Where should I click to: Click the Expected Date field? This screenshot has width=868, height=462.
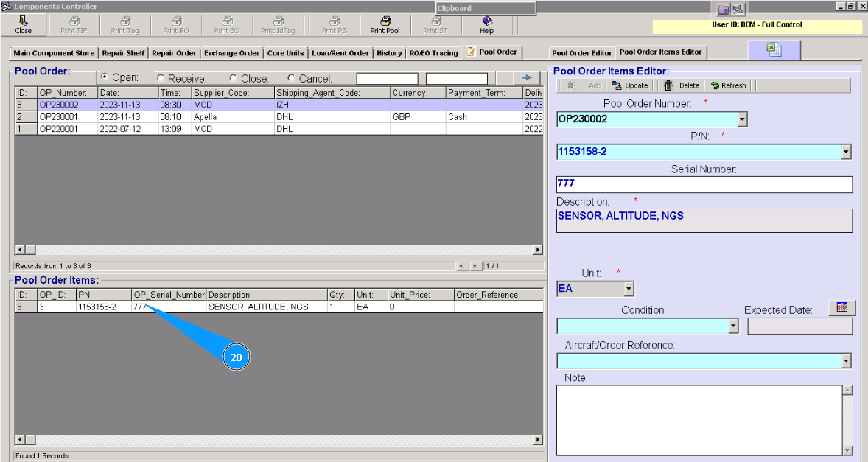pos(800,326)
